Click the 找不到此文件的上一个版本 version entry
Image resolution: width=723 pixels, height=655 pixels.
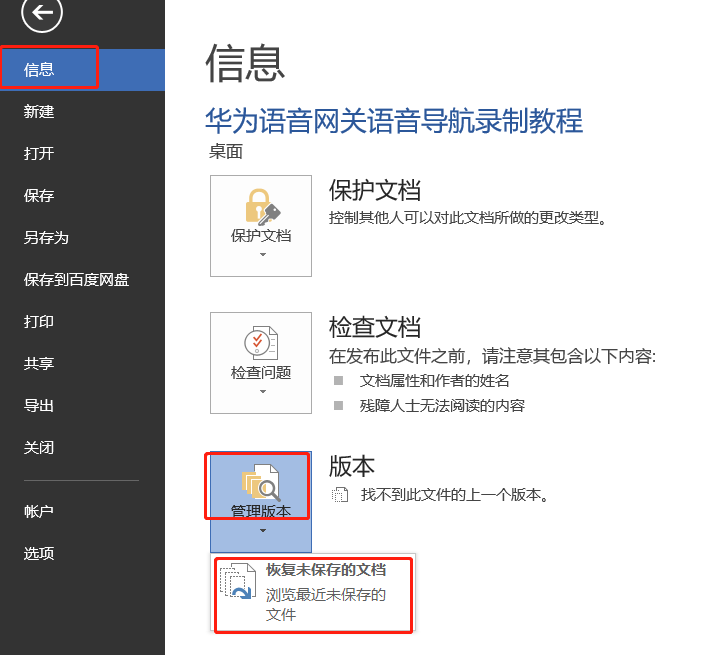pos(454,495)
